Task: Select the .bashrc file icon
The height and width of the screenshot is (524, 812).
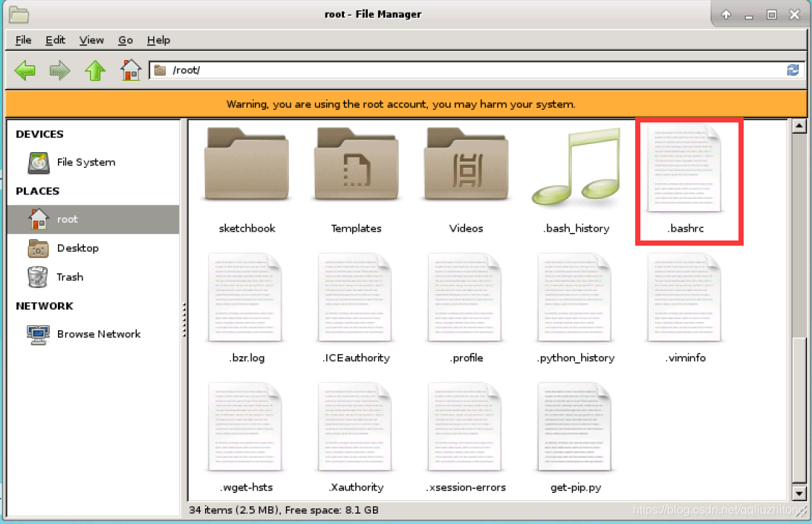Action: 684,168
